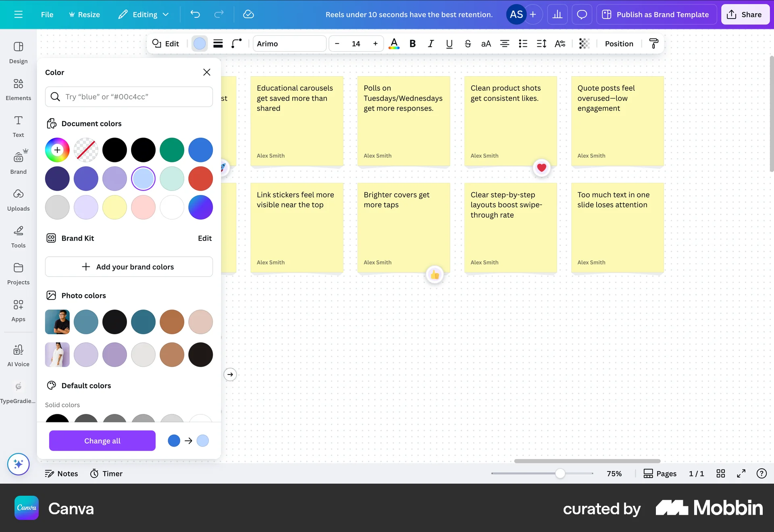774x532 pixels.
Task: Click the color search input field
Action: tap(129, 96)
